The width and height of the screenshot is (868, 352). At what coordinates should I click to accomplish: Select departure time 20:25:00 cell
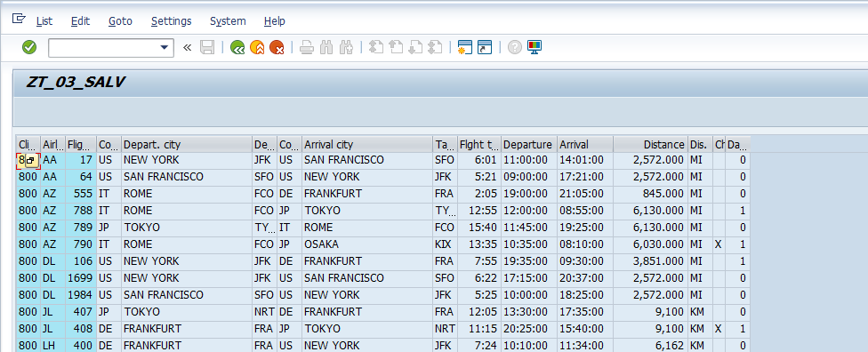(x=529, y=328)
